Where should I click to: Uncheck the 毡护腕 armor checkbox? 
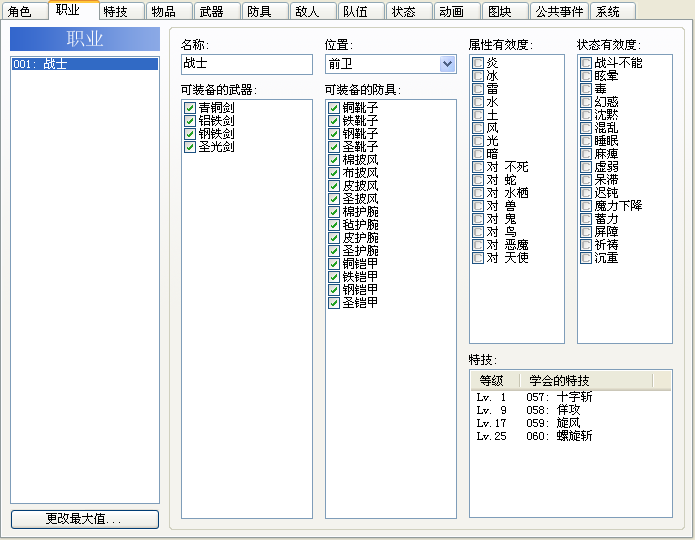point(334,225)
